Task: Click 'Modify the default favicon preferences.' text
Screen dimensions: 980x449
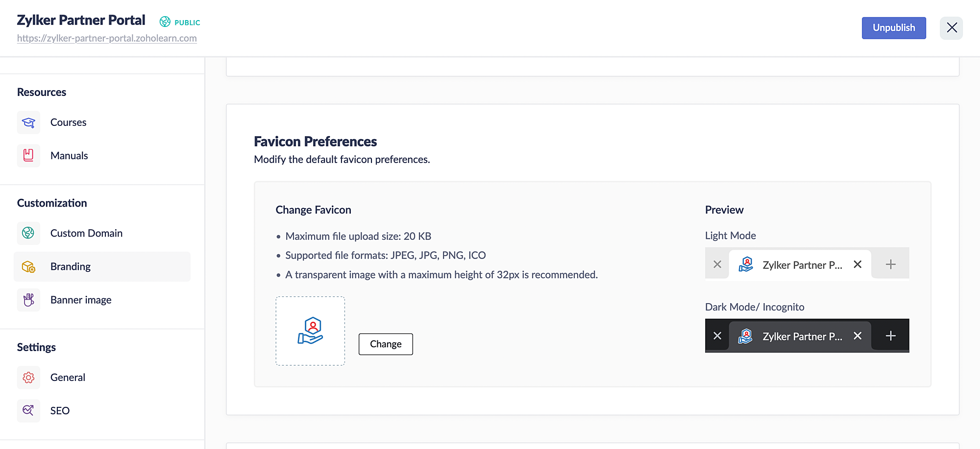Action: 342,160
